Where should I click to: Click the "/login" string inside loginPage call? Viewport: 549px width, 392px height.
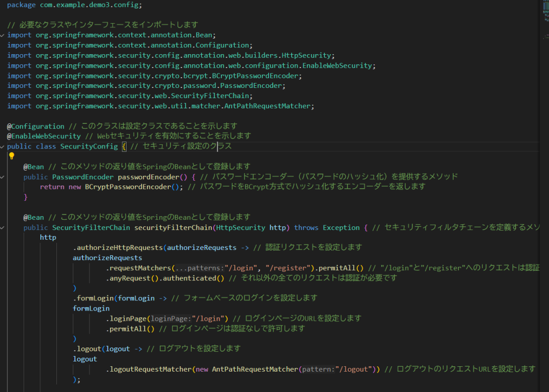click(213, 318)
